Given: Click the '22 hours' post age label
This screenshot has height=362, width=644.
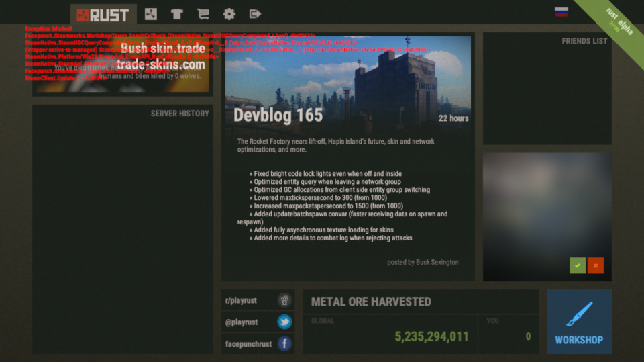Looking at the screenshot, I should click(453, 118).
